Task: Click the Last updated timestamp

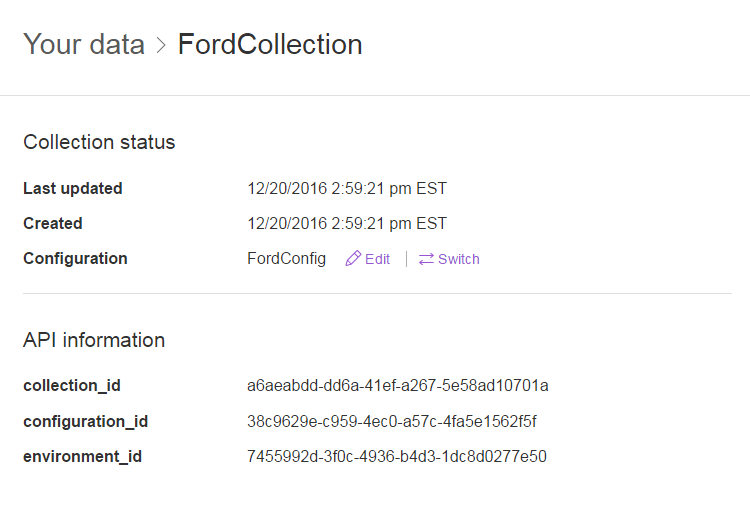Action: (x=347, y=189)
